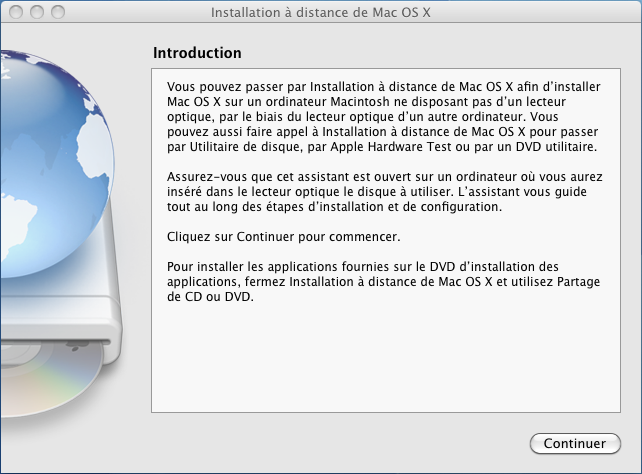Screen dimensions: 642x474
Task: Click the paragraph starting Pour installer les applications
Action: pyautogui.click(x=383, y=282)
